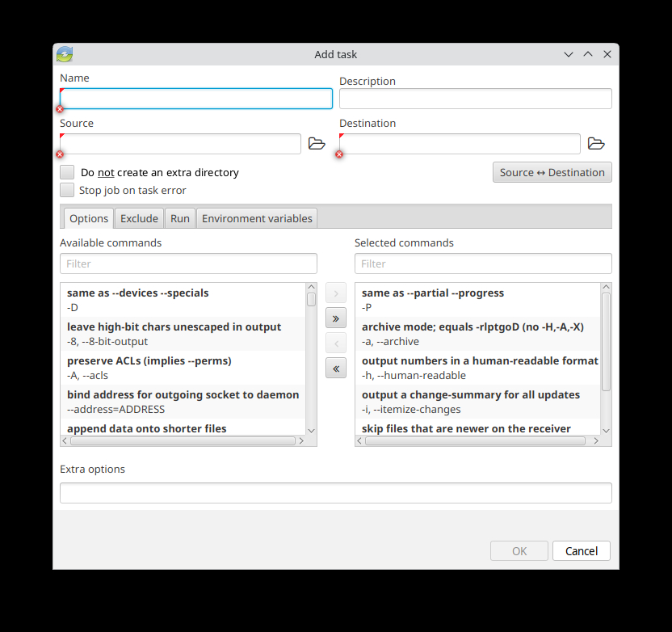Viewport: 672px width, 632px height.
Task: Click the move-all-left double arrow button
Action: click(x=336, y=369)
